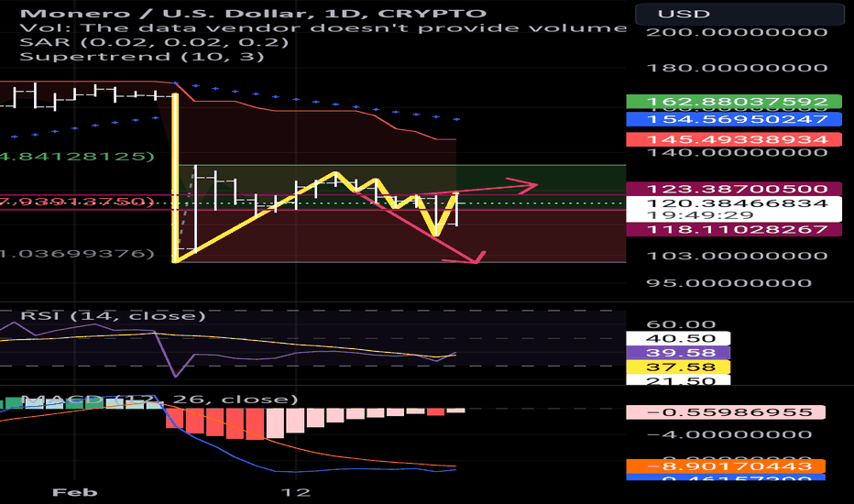
Task: Click the 12 date on time axis
Action: click(x=295, y=492)
